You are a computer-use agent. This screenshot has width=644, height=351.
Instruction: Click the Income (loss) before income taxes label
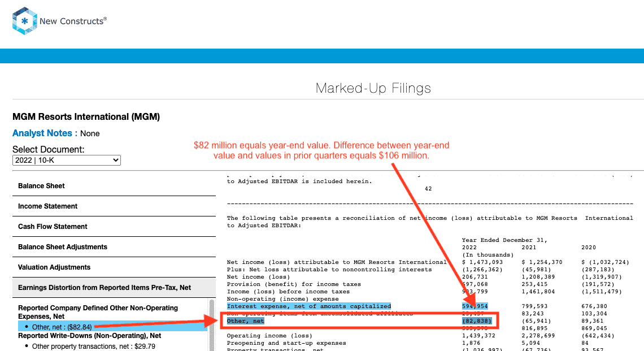[x=288, y=292]
